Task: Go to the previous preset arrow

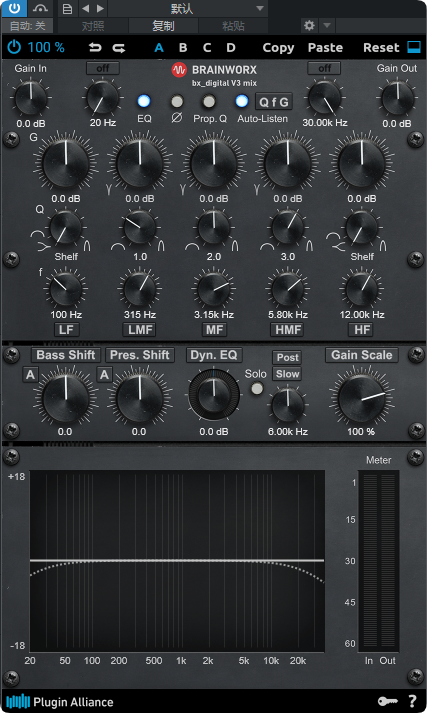Action: [x=85, y=9]
